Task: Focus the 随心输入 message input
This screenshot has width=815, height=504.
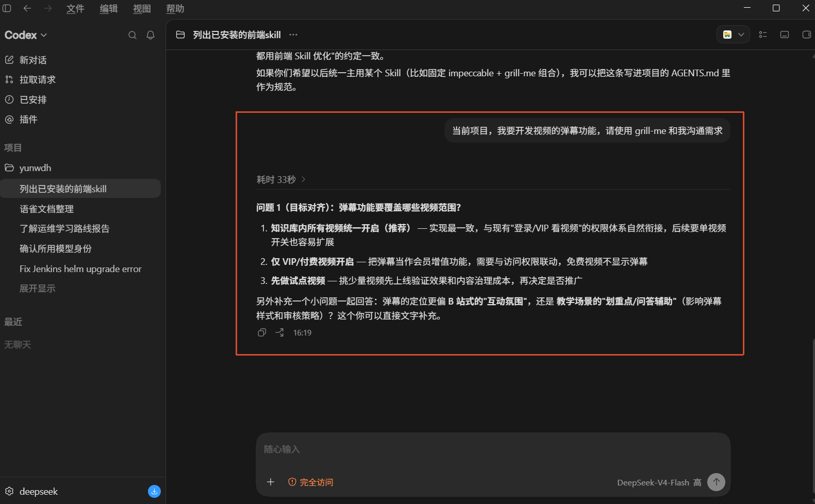Action: 493,449
